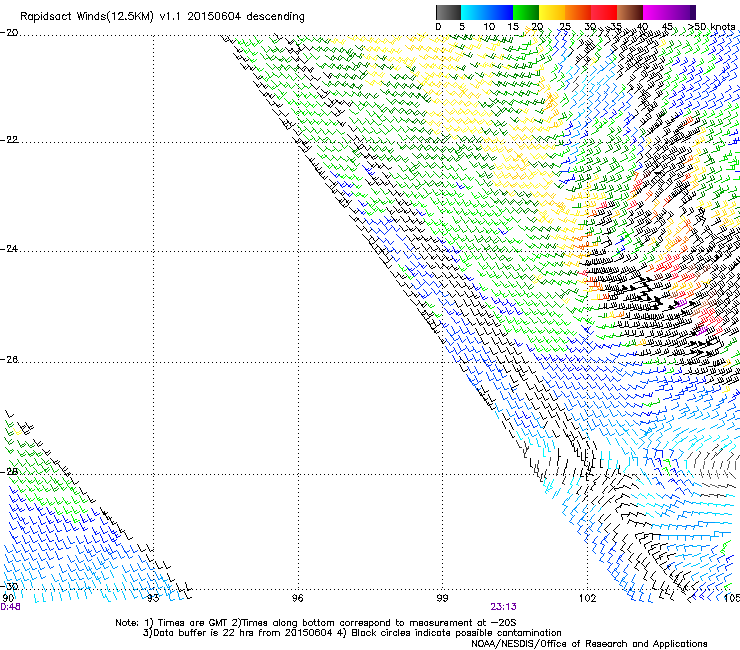Click the '105' longitude axis label
The height and width of the screenshot is (650, 740).
(x=732, y=598)
